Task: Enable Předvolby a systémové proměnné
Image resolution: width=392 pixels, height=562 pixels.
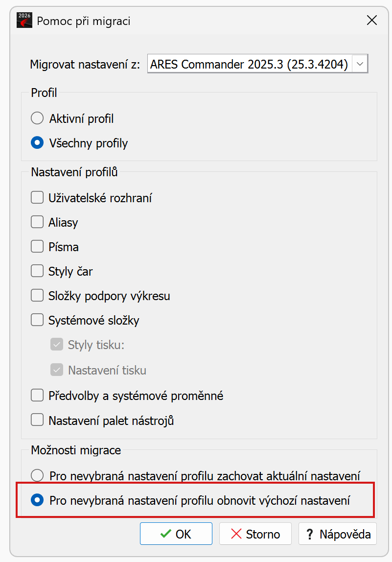Action: tap(37, 396)
